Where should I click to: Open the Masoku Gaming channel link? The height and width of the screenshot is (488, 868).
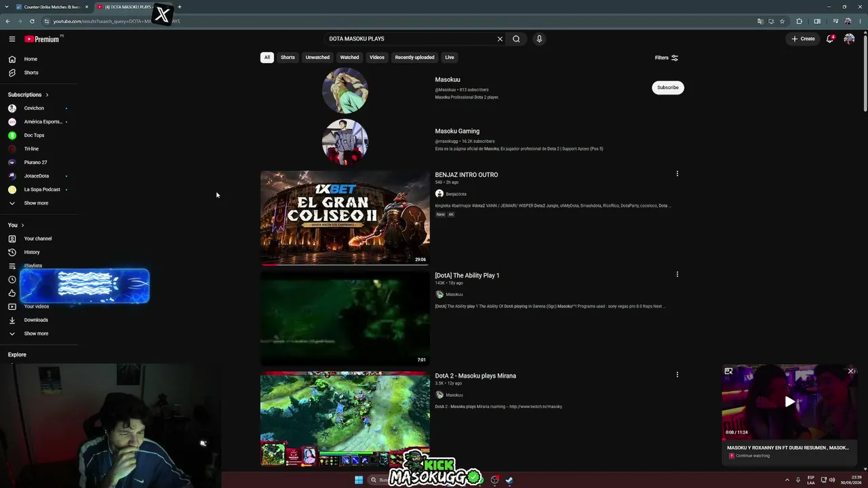point(457,131)
